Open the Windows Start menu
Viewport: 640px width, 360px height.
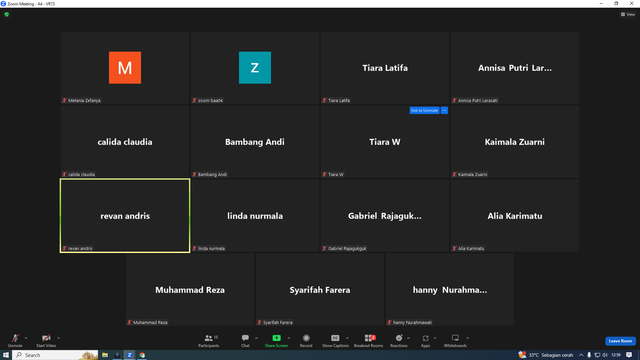pos(6,355)
